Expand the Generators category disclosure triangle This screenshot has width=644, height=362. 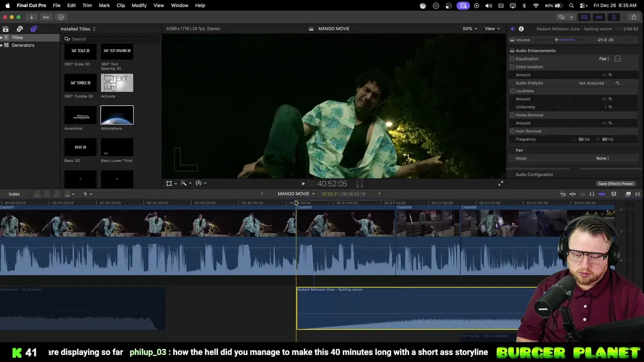[2, 45]
